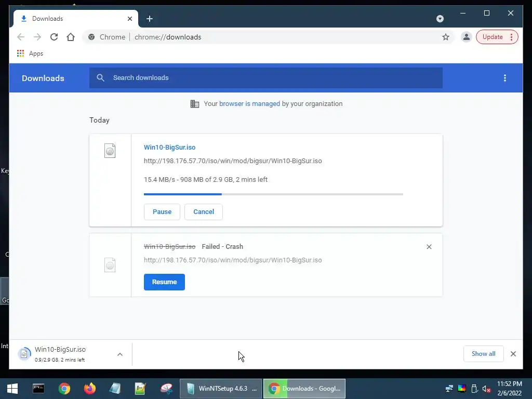Screen dimensions: 532x399
Task: Click the colorful display tray icon
Action: [462, 389]
